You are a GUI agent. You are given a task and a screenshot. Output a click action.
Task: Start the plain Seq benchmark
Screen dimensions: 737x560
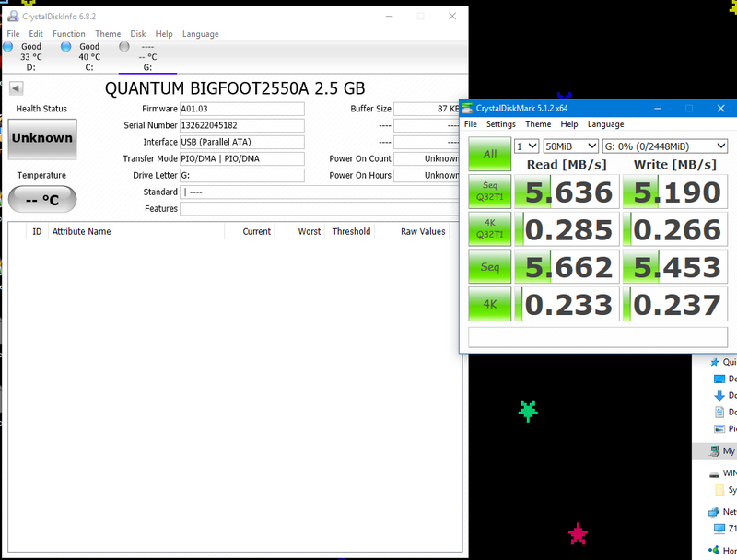tap(490, 267)
